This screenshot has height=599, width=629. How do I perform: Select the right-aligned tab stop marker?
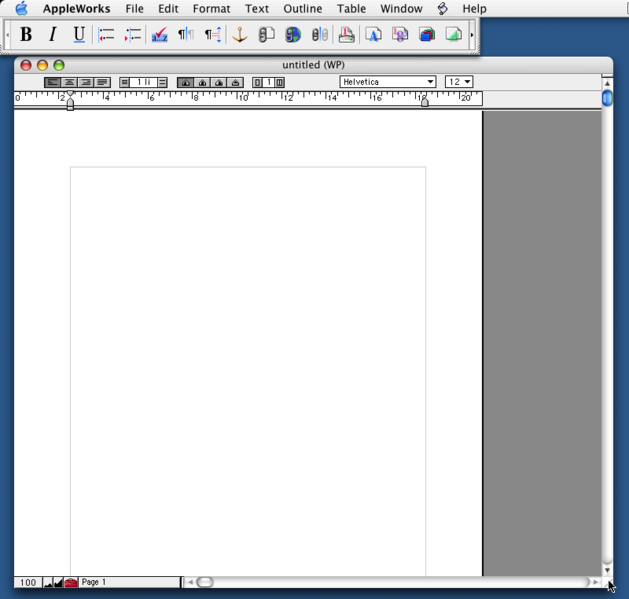[219, 83]
